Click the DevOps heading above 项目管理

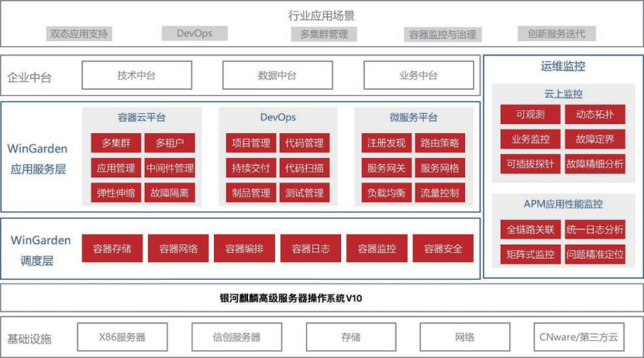278,118
